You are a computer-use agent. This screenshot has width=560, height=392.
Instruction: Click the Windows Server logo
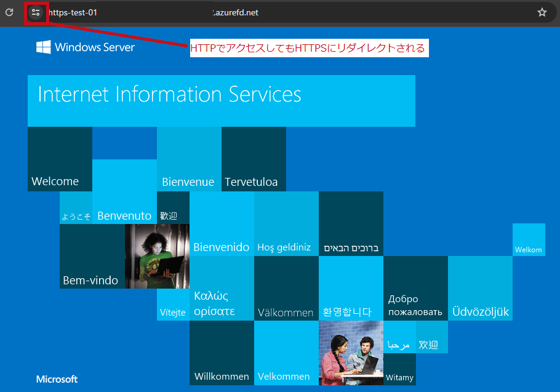[x=86, y=47]
